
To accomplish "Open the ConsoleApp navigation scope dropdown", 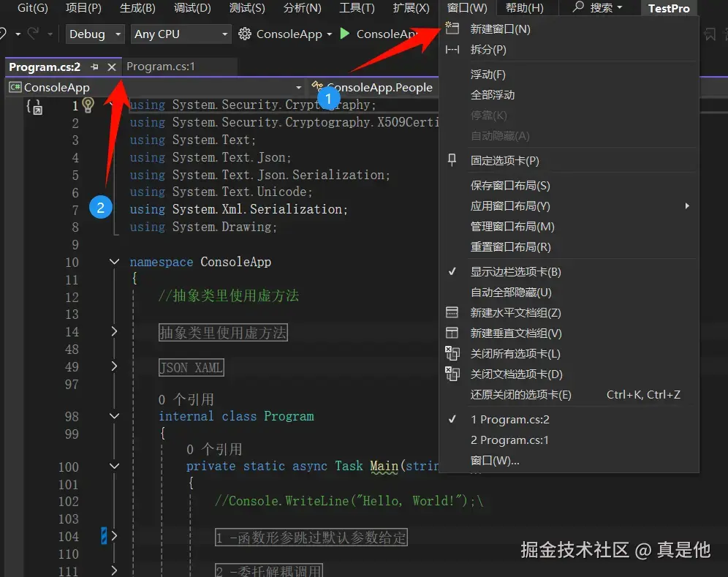I will tap(298, 87).
